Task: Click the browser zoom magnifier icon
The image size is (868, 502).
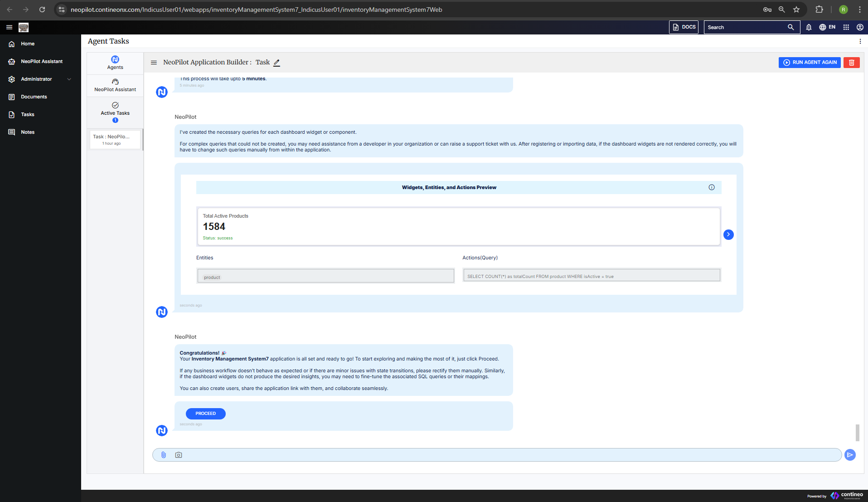Action: click(782, 10)
